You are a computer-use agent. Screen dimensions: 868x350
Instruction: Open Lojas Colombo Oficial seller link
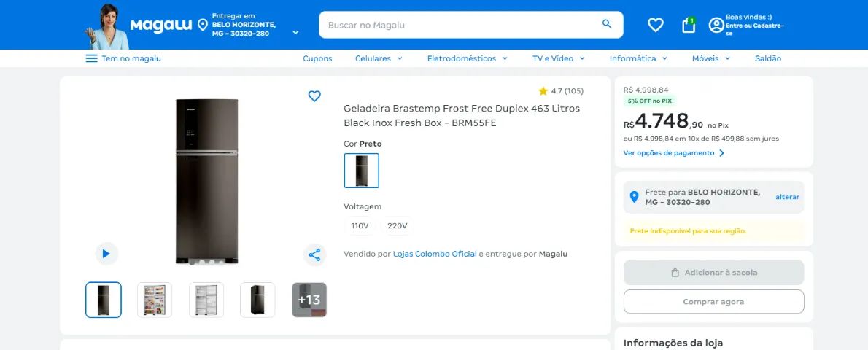tap(435, 254)
